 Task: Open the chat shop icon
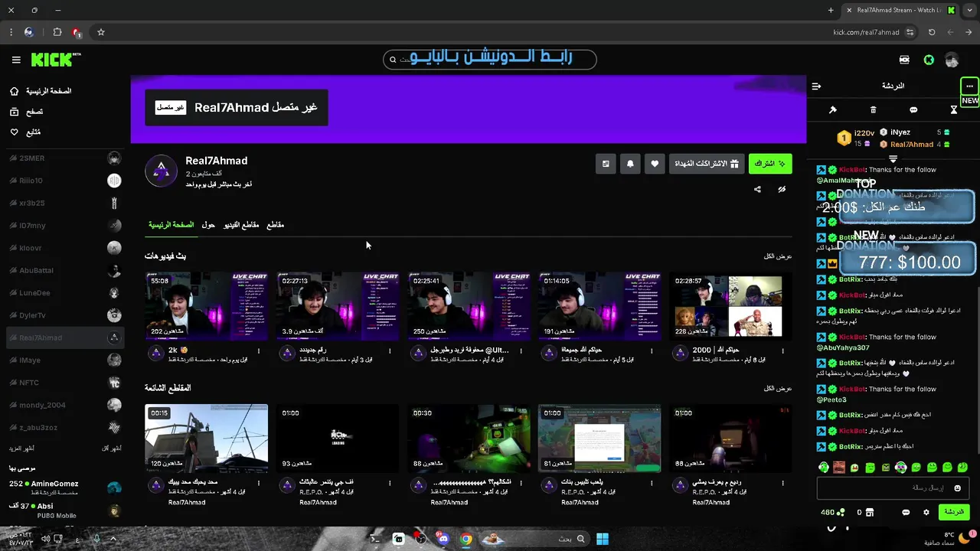pyautogui.click(x=870, y=513)
